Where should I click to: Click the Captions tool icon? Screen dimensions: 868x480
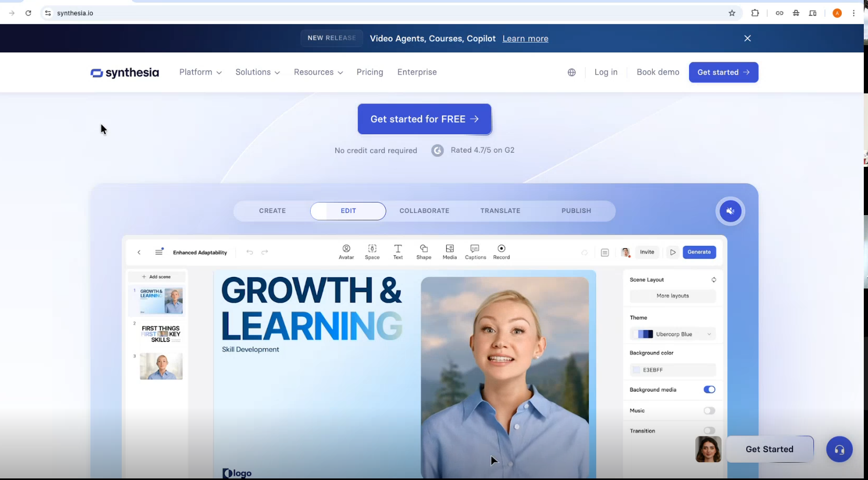click(475, 249)
